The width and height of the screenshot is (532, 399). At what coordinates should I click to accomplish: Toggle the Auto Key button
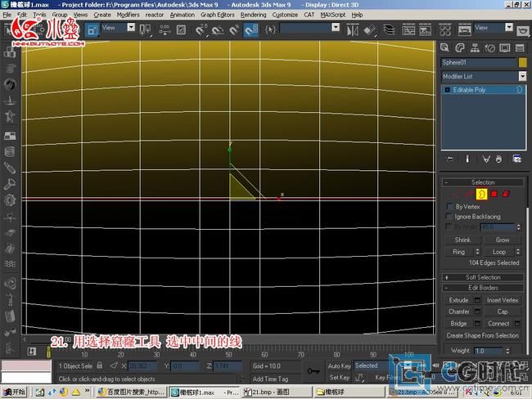339,365
